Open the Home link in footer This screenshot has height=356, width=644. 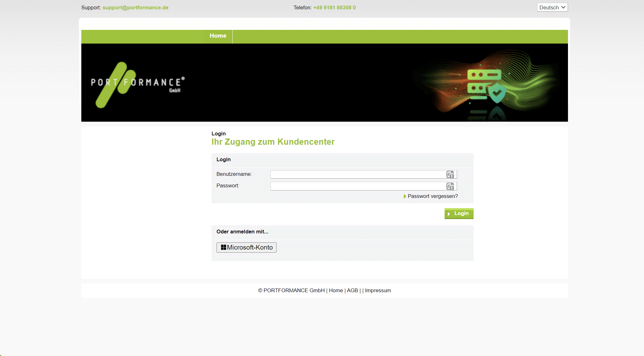336,291
